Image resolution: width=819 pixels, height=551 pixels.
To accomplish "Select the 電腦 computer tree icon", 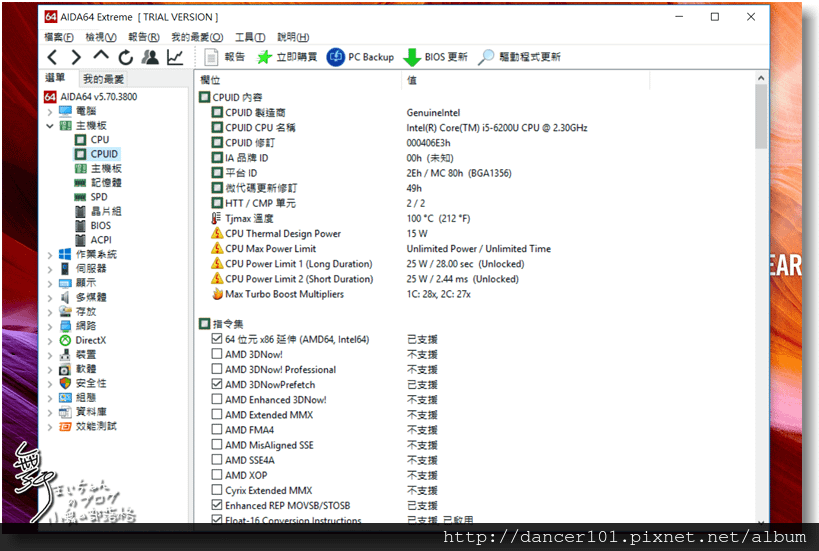I will [x=65, y=111].
